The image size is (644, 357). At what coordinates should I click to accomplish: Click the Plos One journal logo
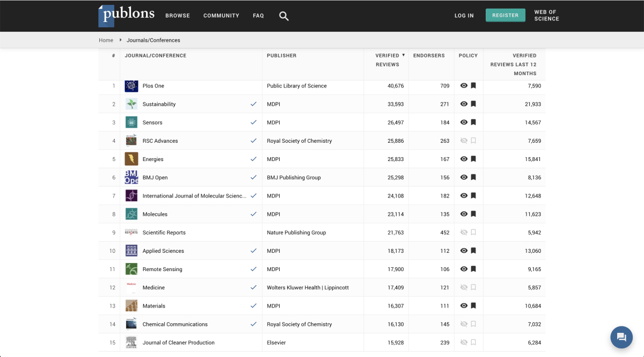click(x=131, y=86)
